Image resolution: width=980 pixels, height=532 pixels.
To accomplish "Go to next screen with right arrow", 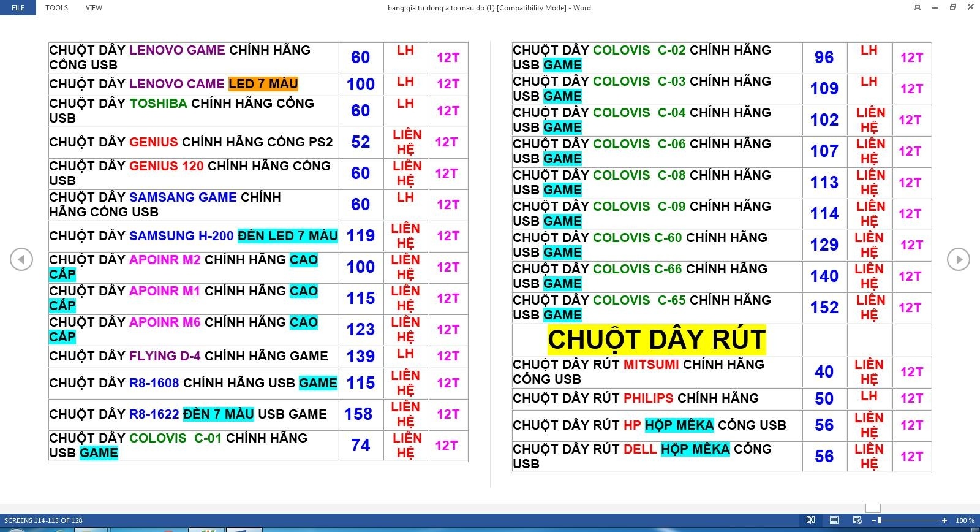I will click(x=958, y=259).
